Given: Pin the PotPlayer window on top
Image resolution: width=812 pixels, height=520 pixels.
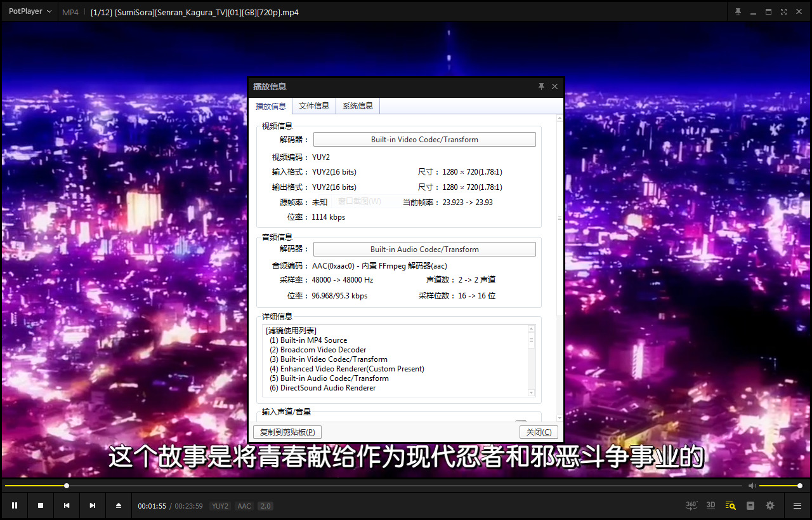Looking at the screenshot, I should [738, 12].
